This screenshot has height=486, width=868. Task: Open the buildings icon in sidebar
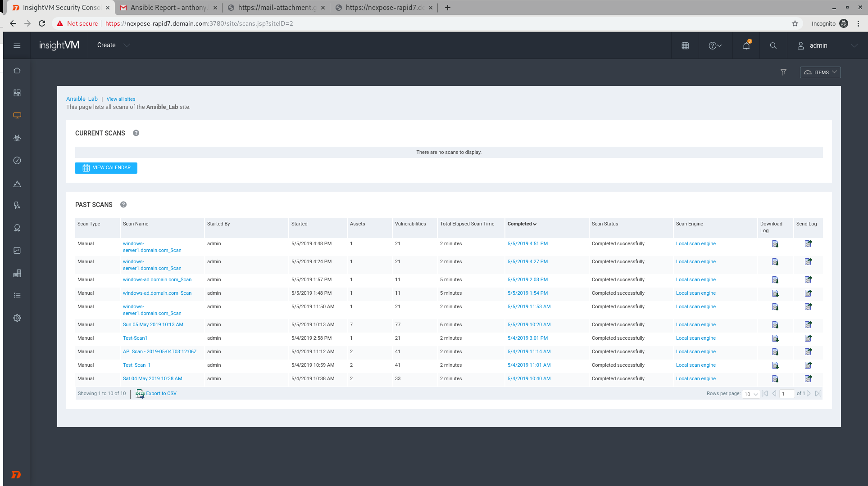coord(17,273)
